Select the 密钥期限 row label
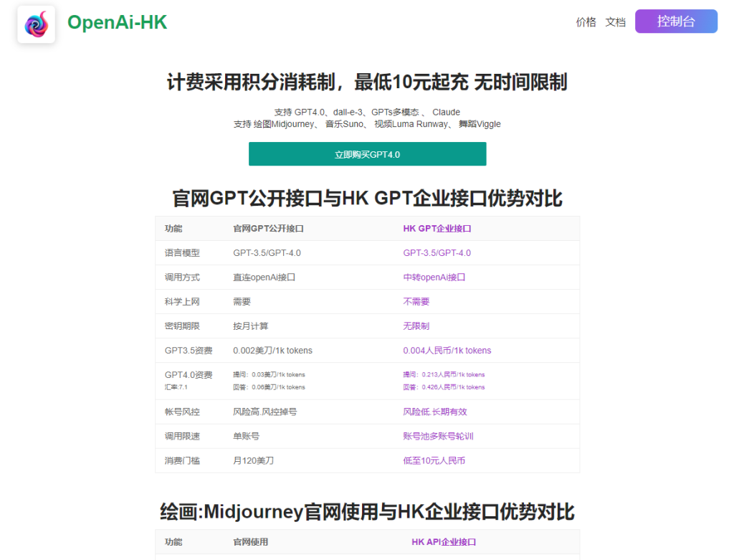Screen dimensions: 734x560 (182, 326)
